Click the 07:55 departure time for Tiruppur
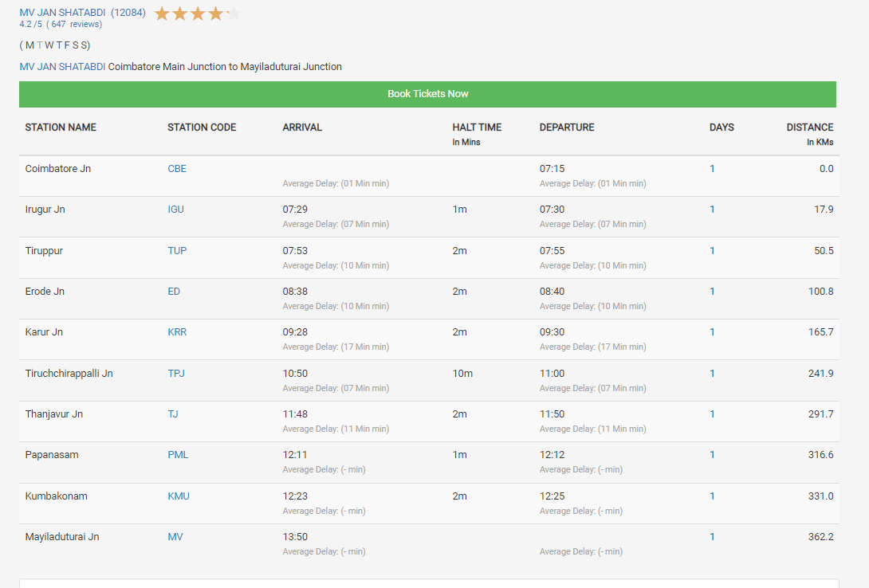The image size is (869, 588). click(552, 251)
